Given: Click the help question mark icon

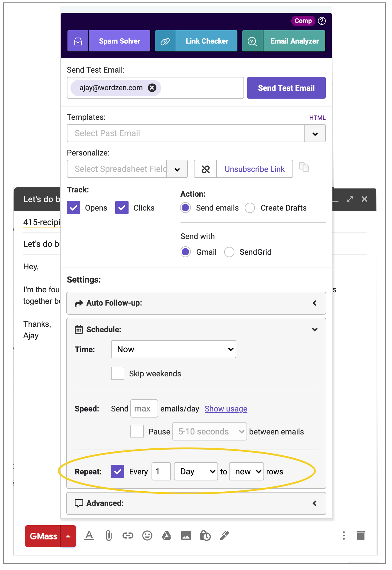Looking at the screenshot, I should (x=322, y=21).
